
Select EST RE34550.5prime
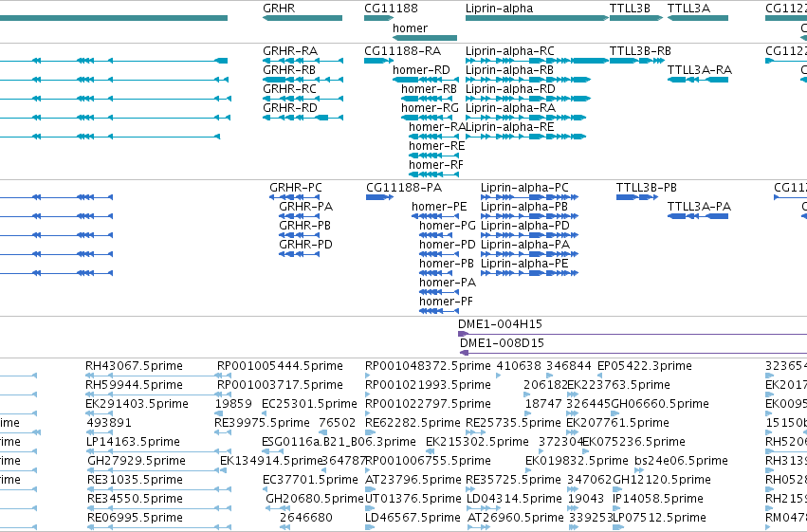[135, 499]
